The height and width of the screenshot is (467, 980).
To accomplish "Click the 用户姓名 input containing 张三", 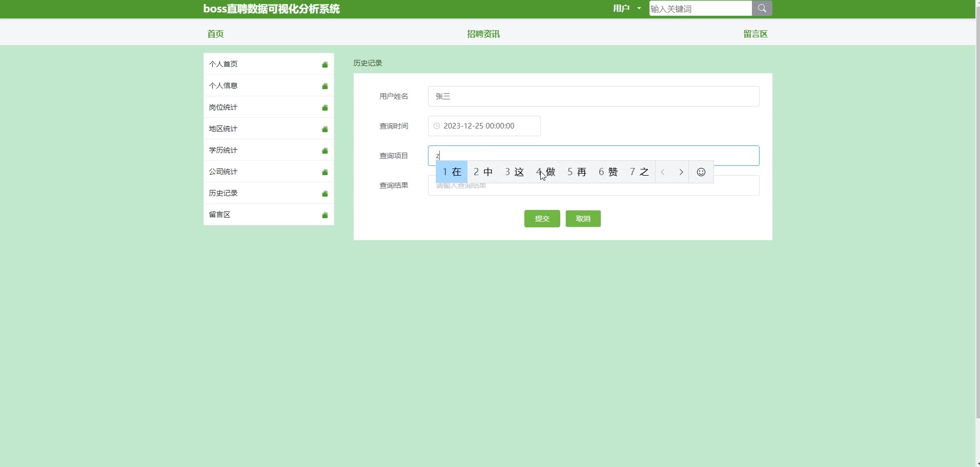I will tap(594, 96).
